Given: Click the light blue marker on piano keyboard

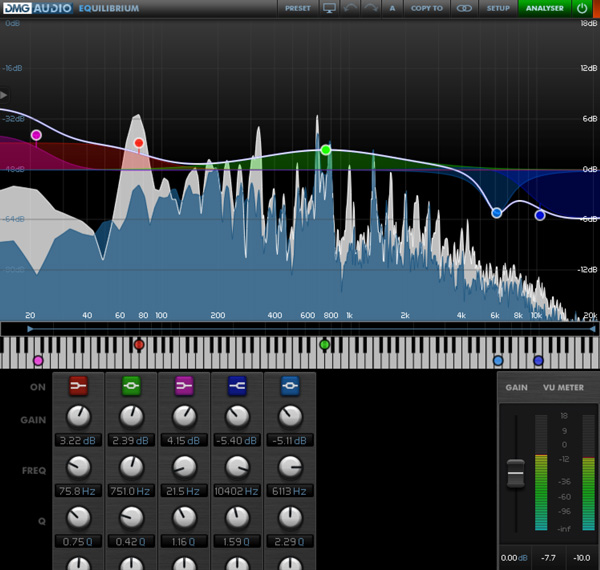Looking at the screenshot, I should click(x=498, y=360).
